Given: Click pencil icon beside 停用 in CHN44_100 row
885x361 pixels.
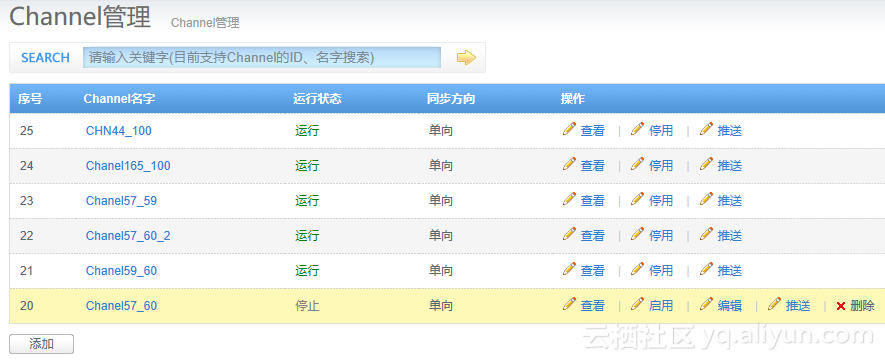Looking at the screenshot, I should pyautogui.click(x=637, y=129).
